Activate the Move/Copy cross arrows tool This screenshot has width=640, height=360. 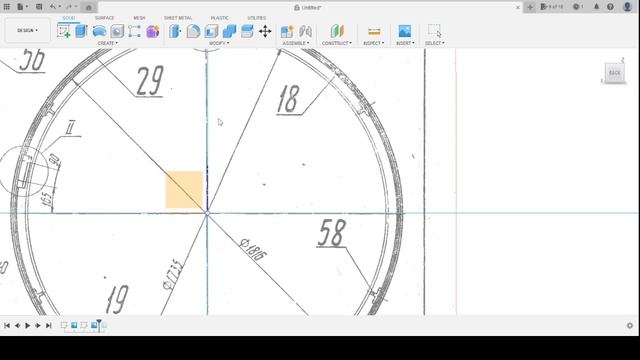click(265, 31)
